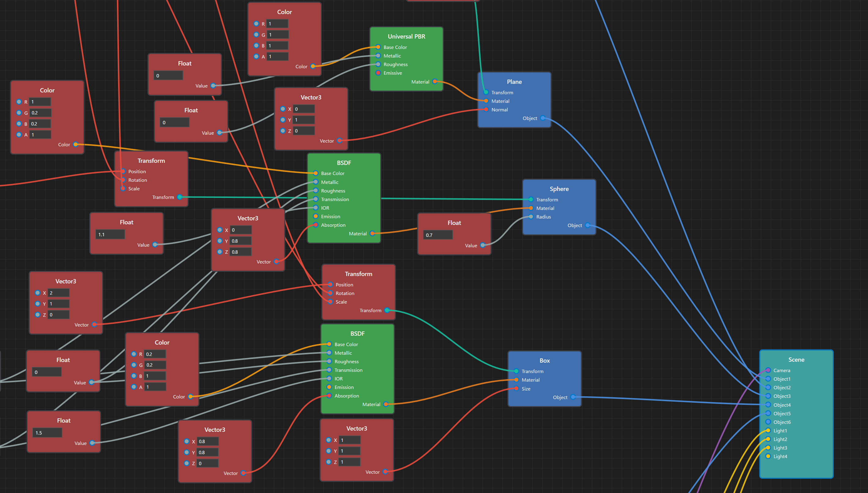The width and height of the screenshot is (868, 493).
Task: Click the Plane node Object output socket
Action: pos(543,118)
